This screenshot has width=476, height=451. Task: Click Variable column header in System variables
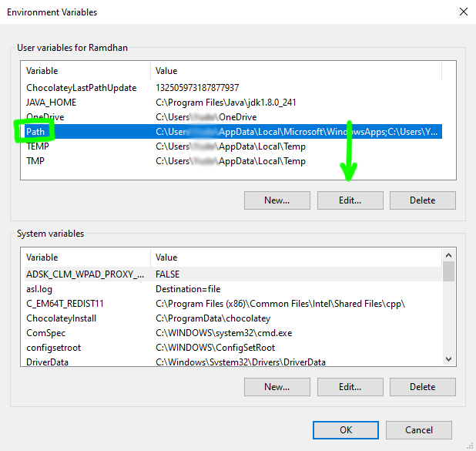[85, 257]
